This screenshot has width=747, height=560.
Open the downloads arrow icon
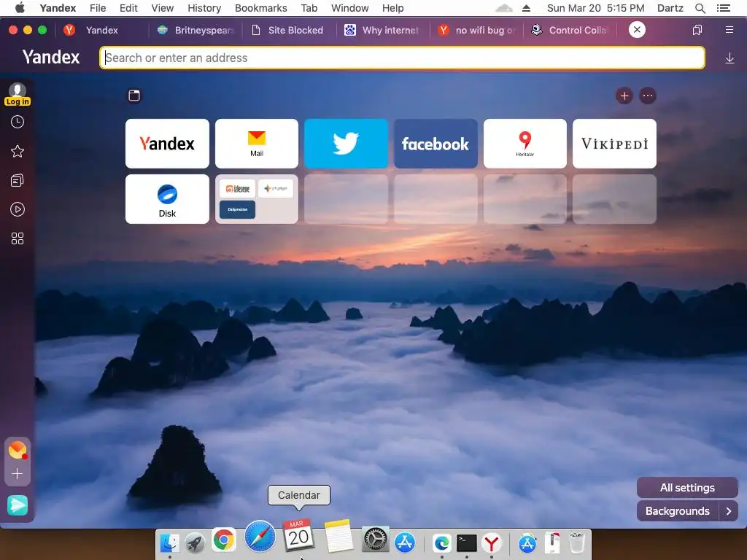point(729,58)
